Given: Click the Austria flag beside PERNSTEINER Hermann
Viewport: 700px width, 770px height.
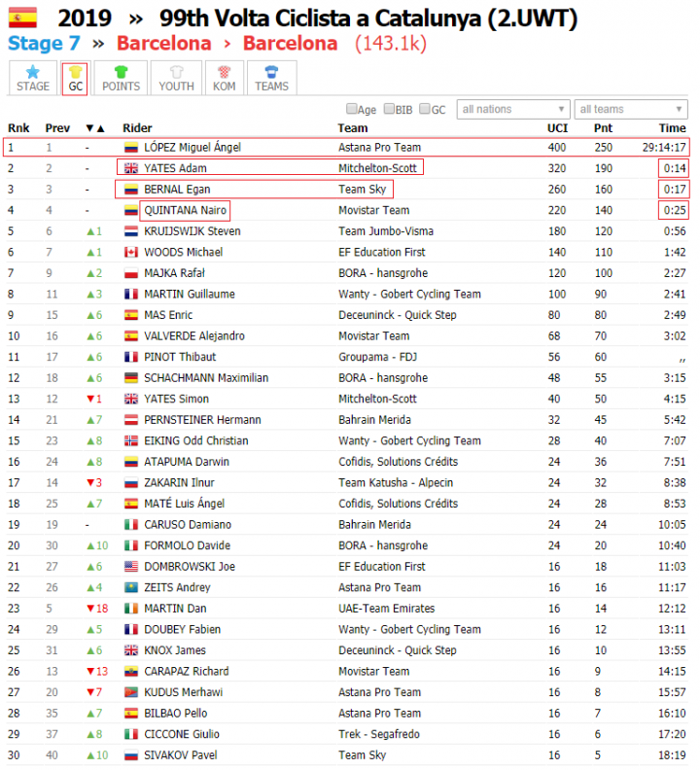Looking at the screenshot, I should click(x=130, y=420).
